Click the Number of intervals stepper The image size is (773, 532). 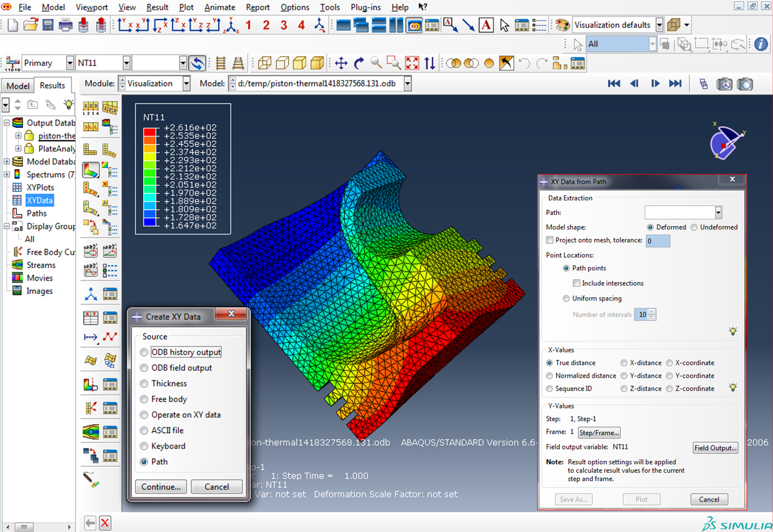(652, 314)
